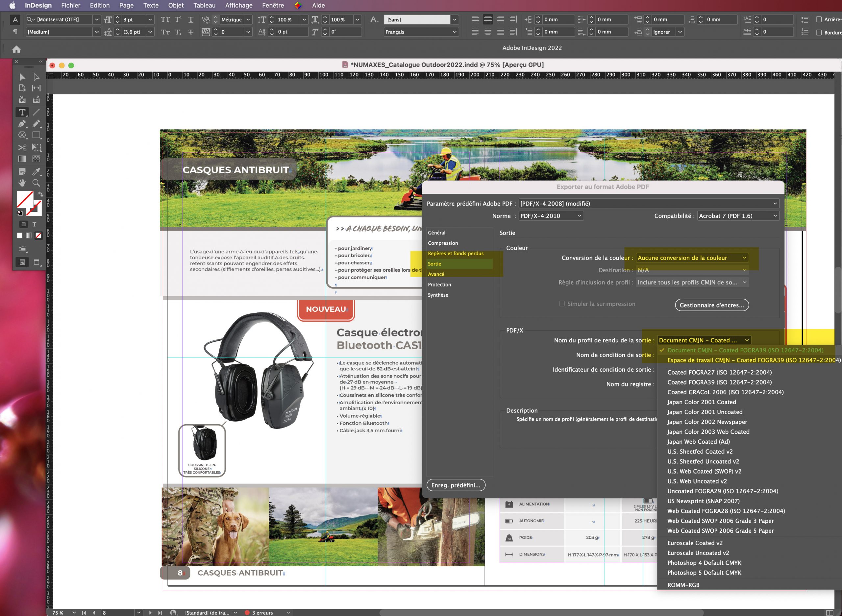This screenshot has width=842, height=616.
Task: Click left text alignment button
Action: click(475, 19)
